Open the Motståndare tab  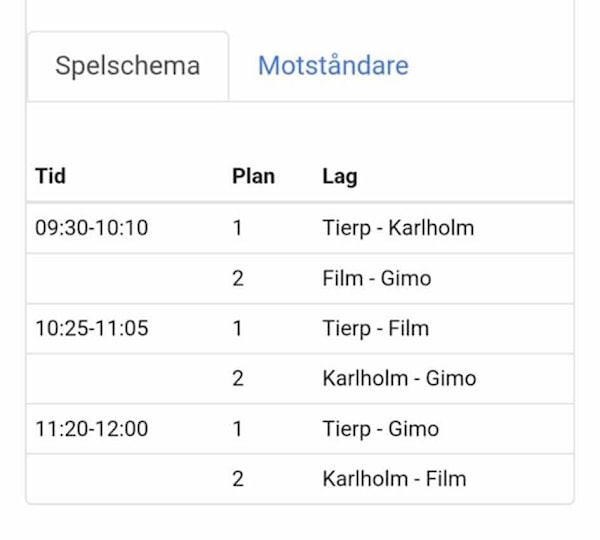point(333,66)
